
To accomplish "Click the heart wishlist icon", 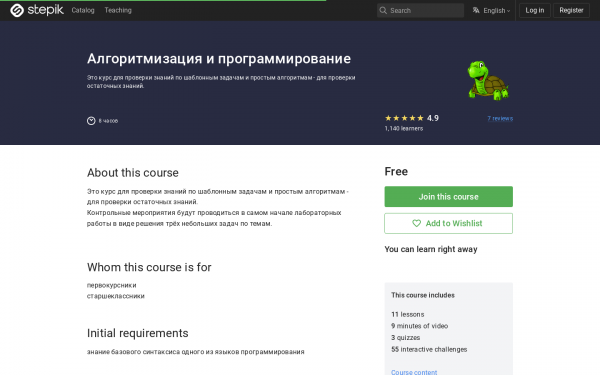I will coord(416,223).
